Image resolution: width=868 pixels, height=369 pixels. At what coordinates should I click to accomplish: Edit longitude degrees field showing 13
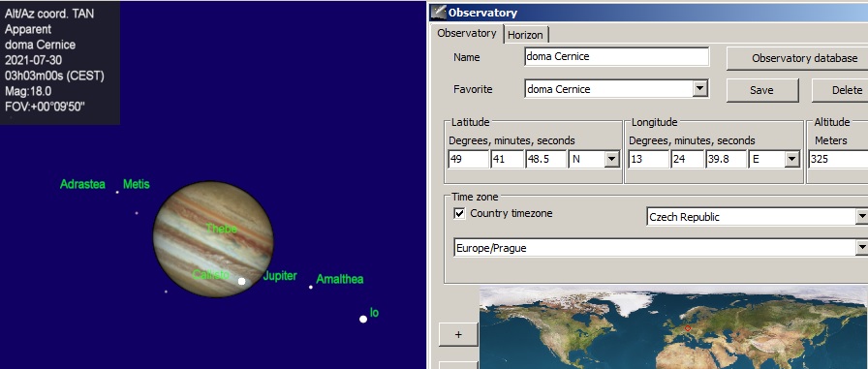pos(648,160)
